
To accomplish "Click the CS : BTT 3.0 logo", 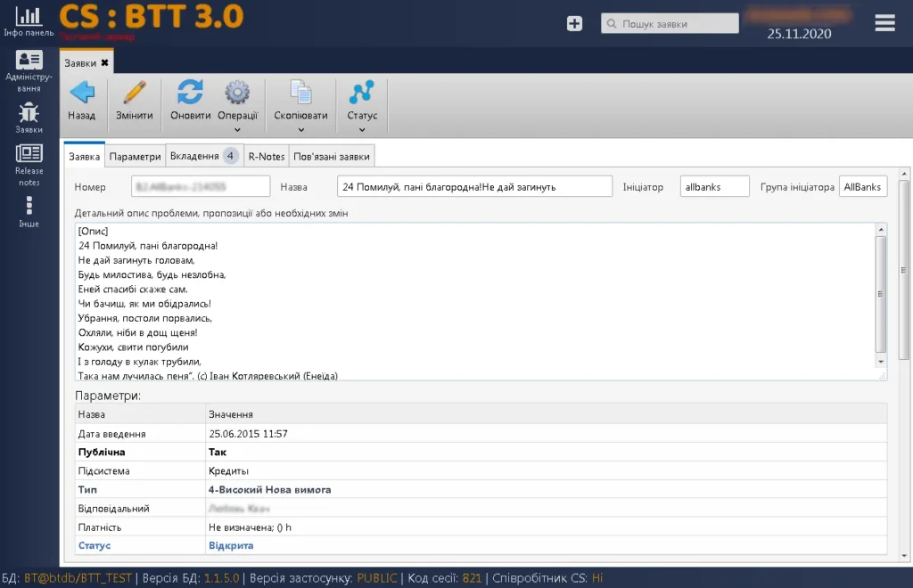I will 152,16.
